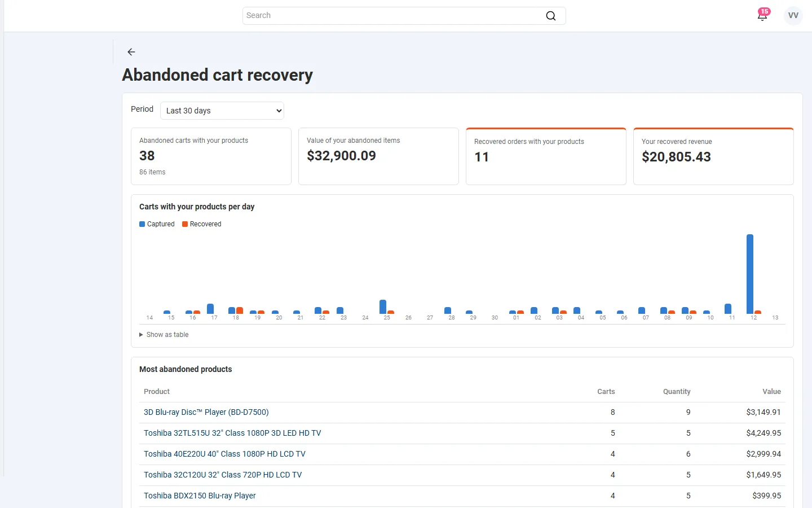Click the back arrow icon
The image size is (812, 508).
(131, 52)
